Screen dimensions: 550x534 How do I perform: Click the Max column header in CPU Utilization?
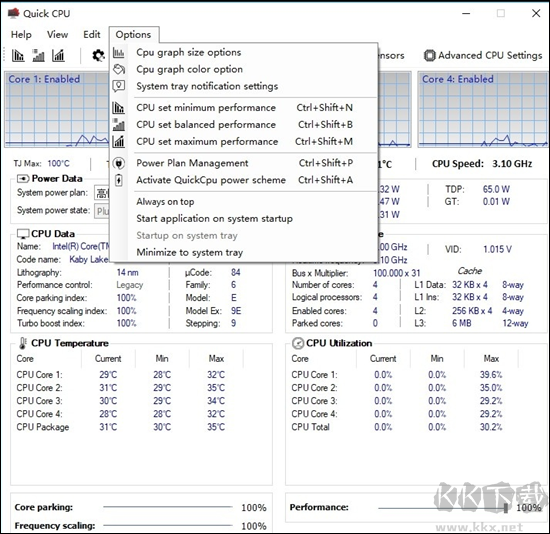[x=491, y=359]
